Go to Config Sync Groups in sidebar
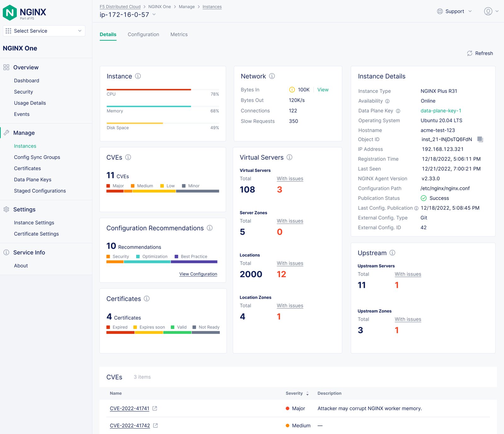The image size is (504, 434). [x=37, y=157]
